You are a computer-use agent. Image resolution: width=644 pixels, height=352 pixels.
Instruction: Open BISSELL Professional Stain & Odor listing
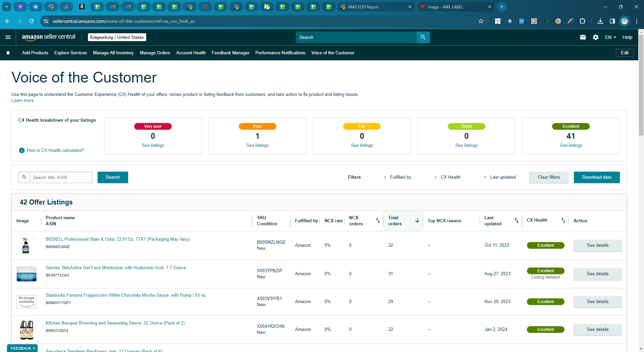[x=118, y=239]
